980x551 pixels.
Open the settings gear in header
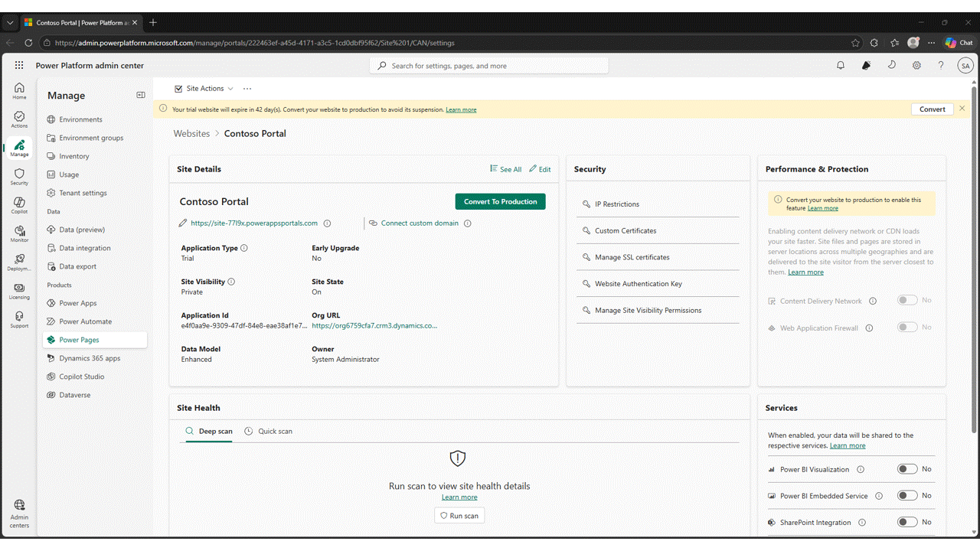click(916, 66)
